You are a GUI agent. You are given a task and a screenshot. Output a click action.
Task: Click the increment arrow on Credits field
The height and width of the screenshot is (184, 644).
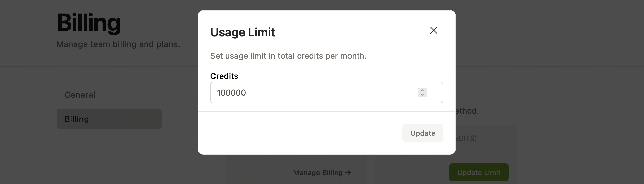[x=422, y=90]
